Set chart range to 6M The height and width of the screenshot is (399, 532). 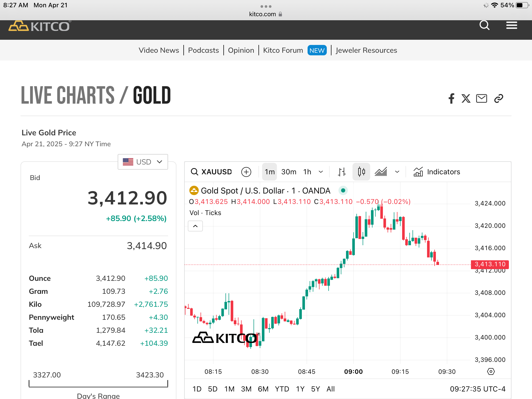coord(263,389)
